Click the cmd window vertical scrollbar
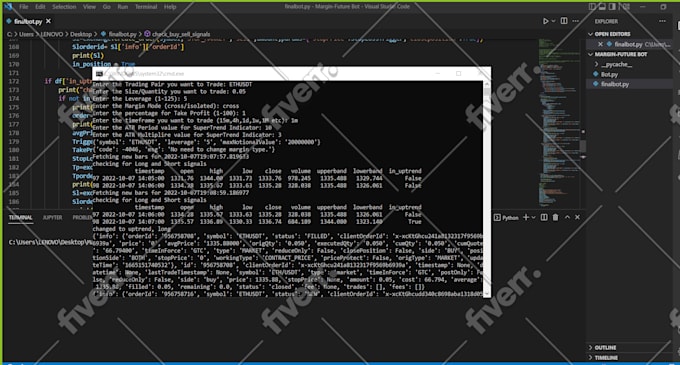680x365 pixels. (x=487, y=189)
